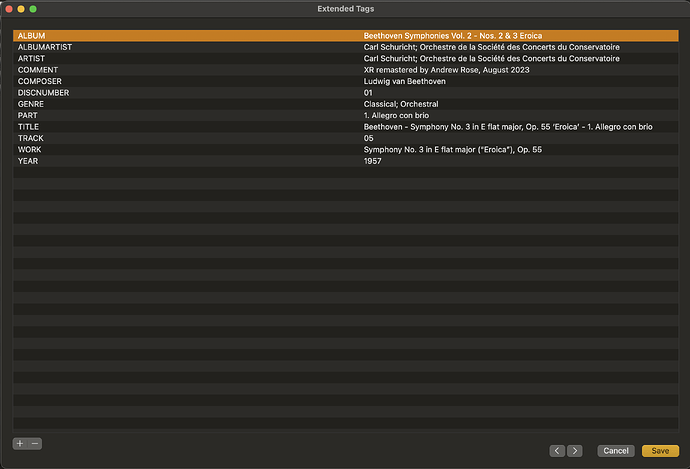Select the TRACK tag name
The width and height of the screenshot is (690, 469).
(x=31, y=138)
